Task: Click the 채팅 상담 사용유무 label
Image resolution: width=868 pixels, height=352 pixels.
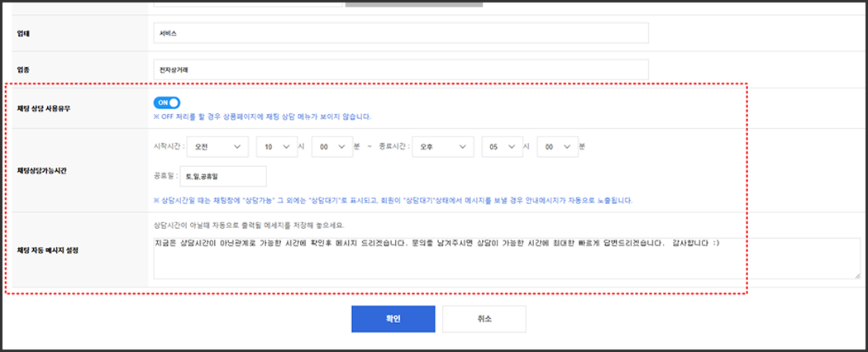Action: pos(44,108)
